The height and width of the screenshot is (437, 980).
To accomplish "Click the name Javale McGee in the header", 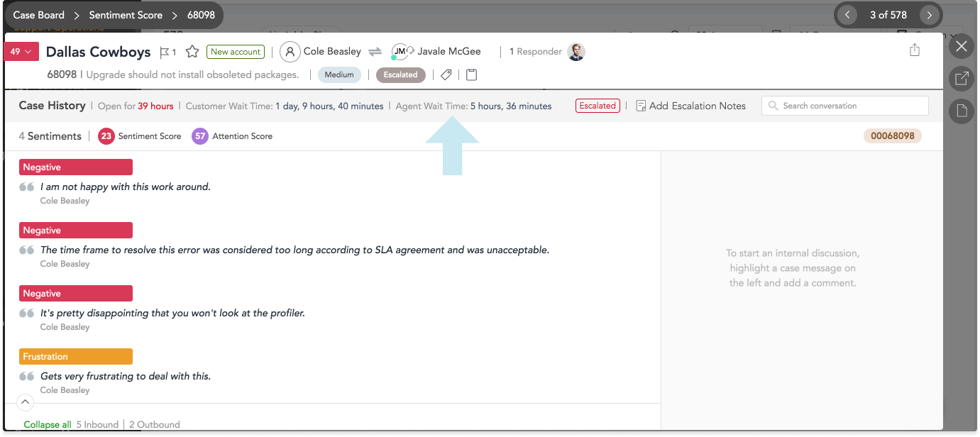I will 449,51.
